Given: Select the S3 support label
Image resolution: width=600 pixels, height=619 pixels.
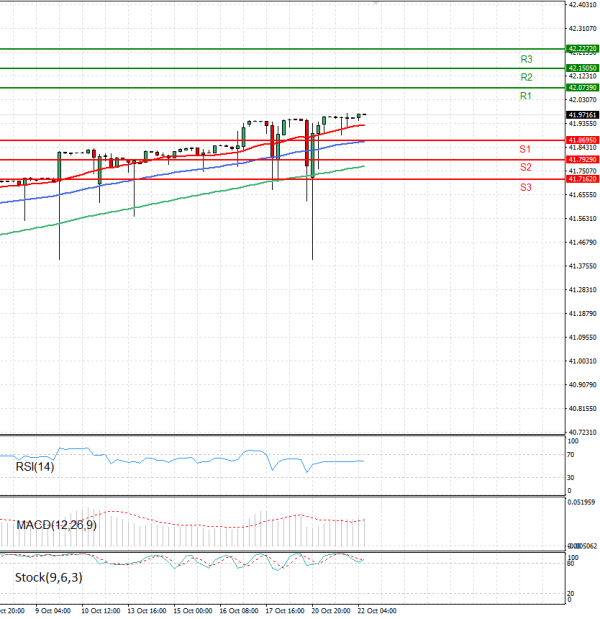Looking at the screenshot, I should click(x=524, y=187).
